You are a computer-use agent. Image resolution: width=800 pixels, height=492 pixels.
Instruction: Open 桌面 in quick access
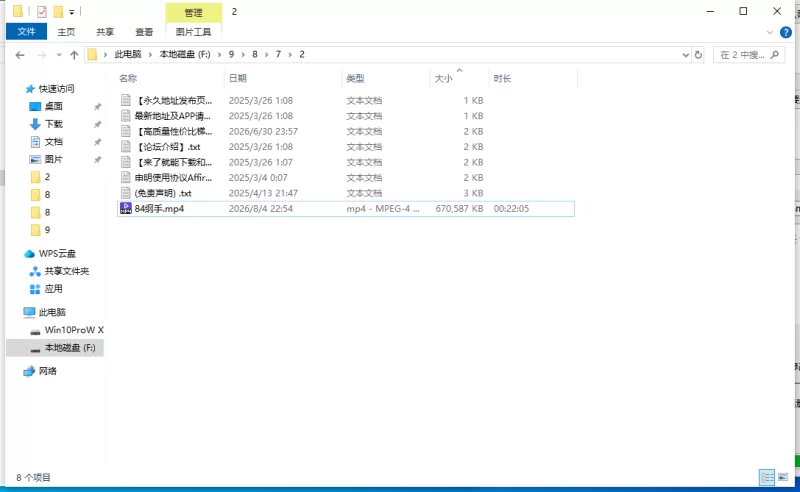point(53,106)
